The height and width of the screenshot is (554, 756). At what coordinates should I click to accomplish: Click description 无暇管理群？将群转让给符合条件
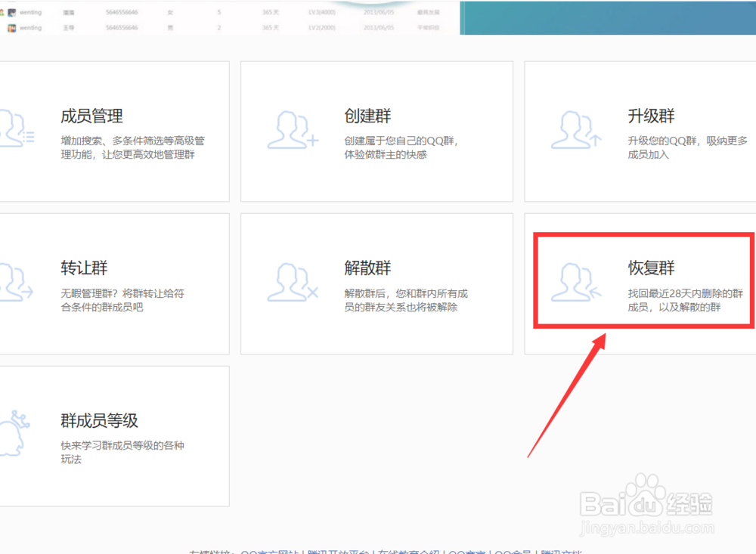point(122,300)
